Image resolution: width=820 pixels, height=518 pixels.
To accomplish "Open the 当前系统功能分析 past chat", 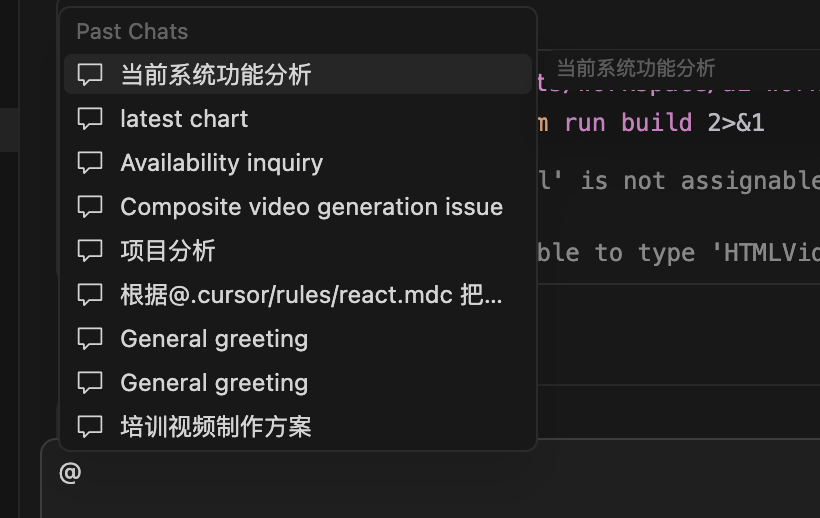I will tap(216, 75).
